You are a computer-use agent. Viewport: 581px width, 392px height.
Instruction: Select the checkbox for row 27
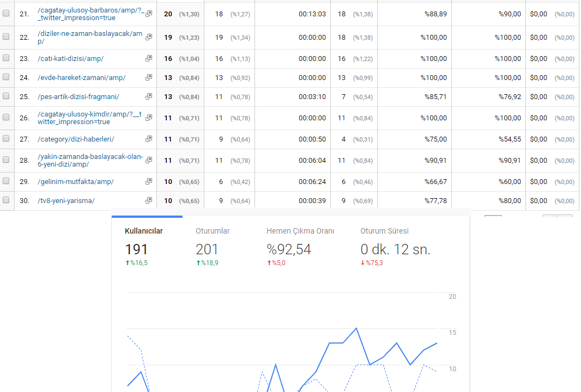pos(6,138)
